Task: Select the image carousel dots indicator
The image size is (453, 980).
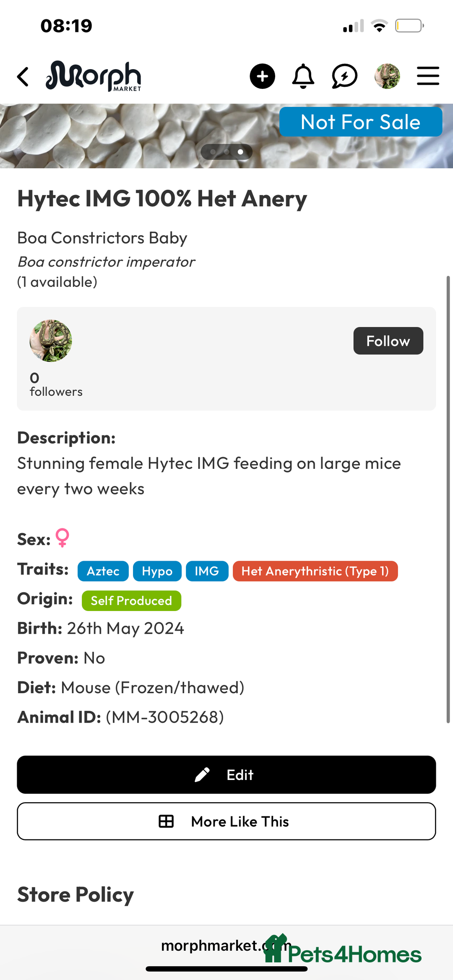Action: 226,152
